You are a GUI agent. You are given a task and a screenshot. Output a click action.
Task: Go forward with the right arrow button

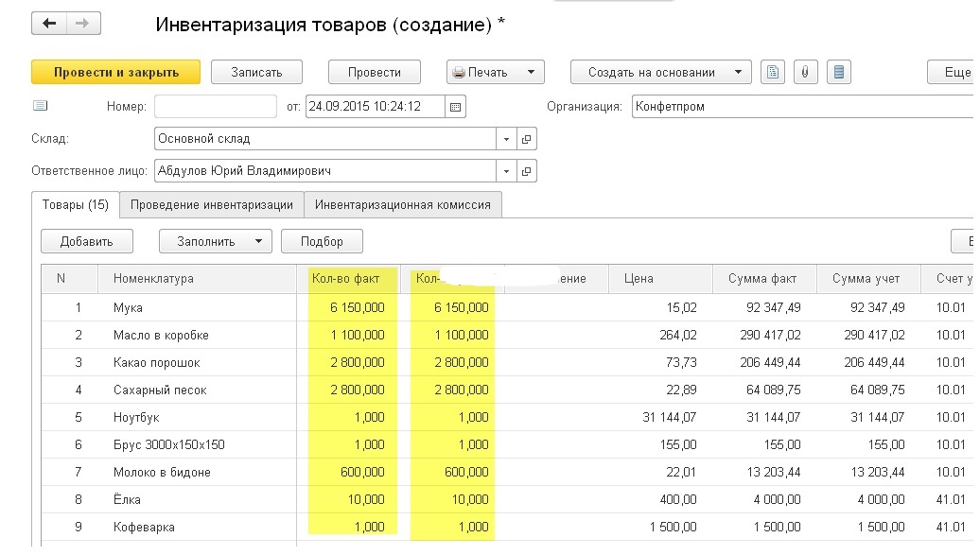(x=83, y=24)
